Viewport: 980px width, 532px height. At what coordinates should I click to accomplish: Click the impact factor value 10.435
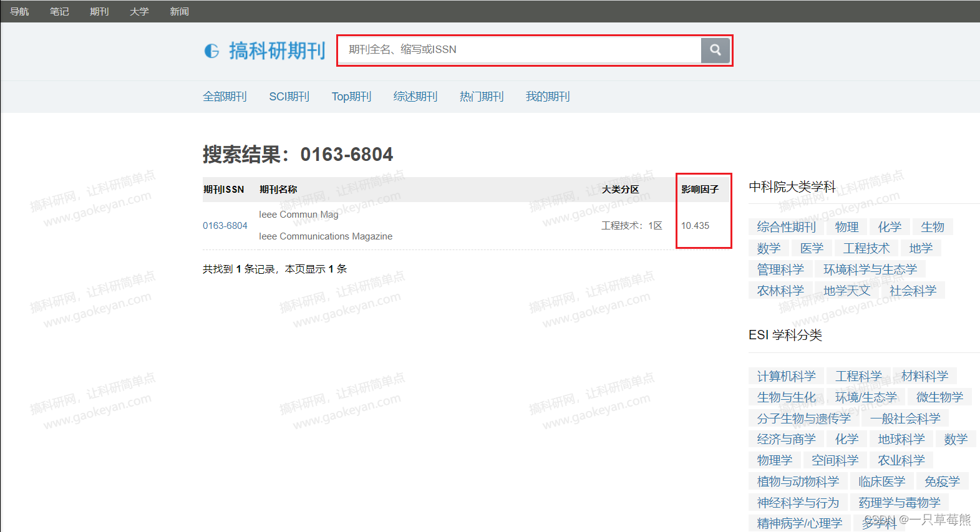695,226
